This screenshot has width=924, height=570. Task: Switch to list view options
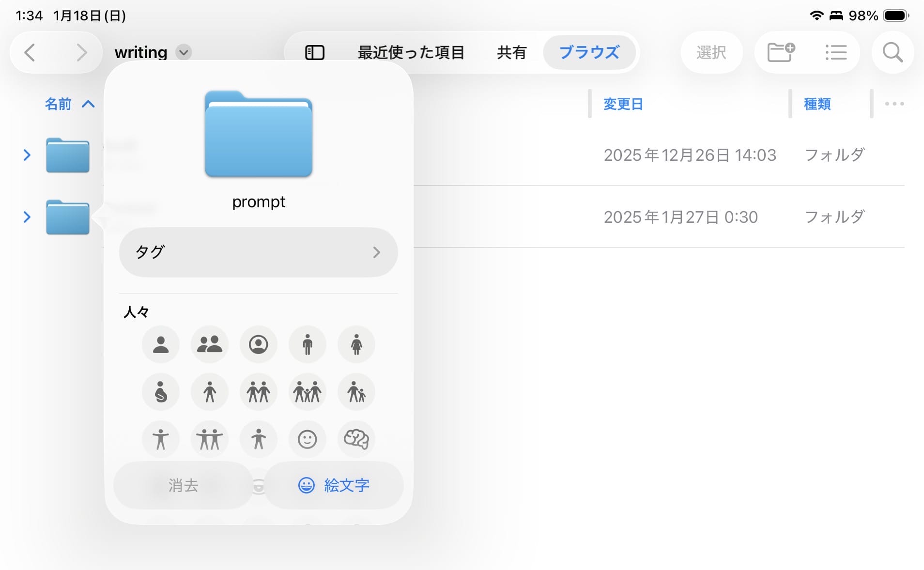836,52
